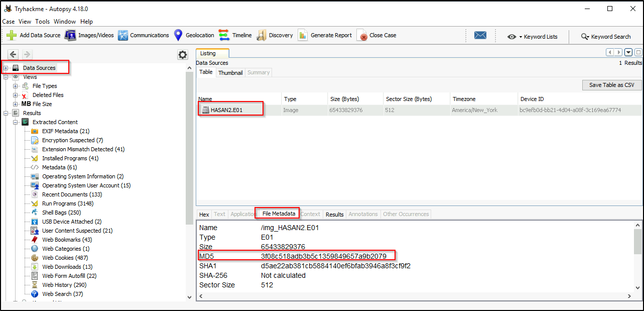This screenshot has width=644, height=311.
Task: Open the results paging dropdown arrow
Action: click(x=628, y=52)
